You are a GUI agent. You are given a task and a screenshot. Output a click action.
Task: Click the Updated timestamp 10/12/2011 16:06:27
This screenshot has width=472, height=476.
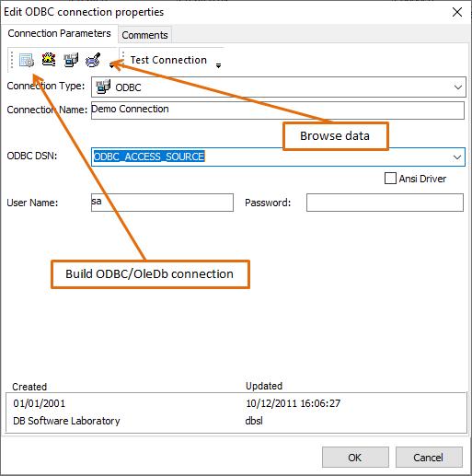293,403
